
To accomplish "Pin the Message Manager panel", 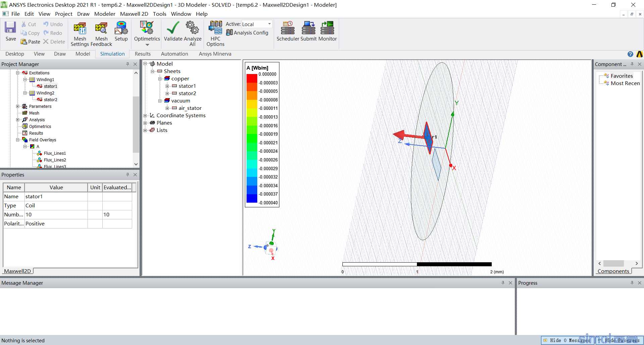I will [x=503, y=283].
